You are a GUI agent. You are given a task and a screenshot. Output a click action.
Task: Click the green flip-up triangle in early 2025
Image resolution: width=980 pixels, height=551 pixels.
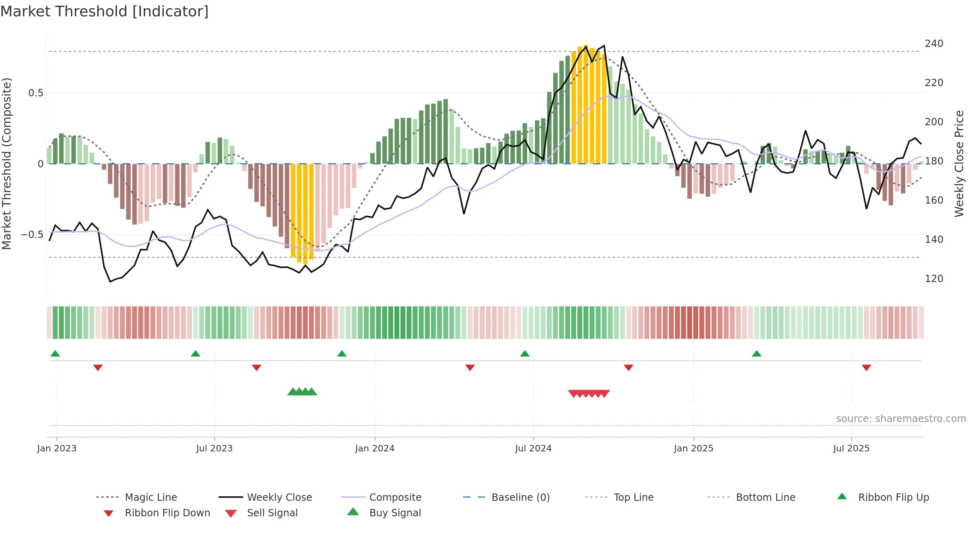pyautogui.click(x=757, y=353)
